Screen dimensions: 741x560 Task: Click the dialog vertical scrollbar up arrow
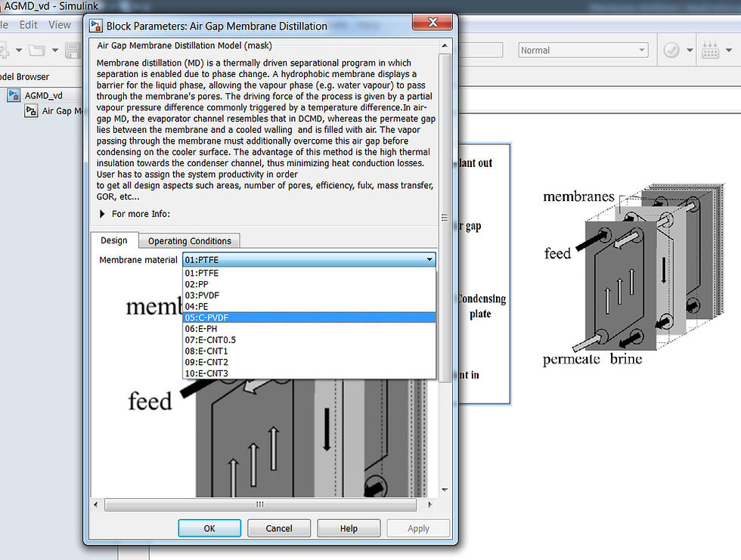point(445,46)
